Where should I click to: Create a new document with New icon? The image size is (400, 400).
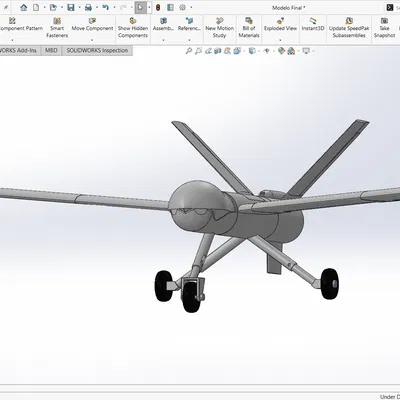(36, 7)
